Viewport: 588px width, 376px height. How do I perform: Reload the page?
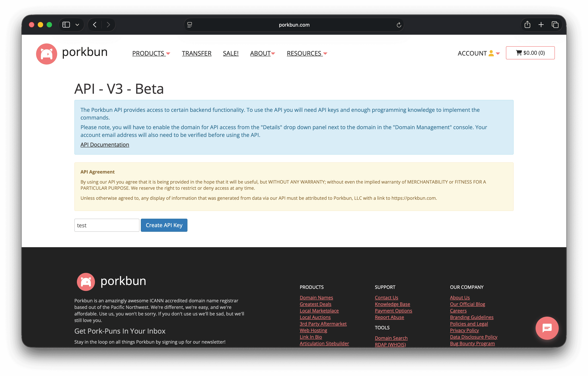(x=399, y=25)
